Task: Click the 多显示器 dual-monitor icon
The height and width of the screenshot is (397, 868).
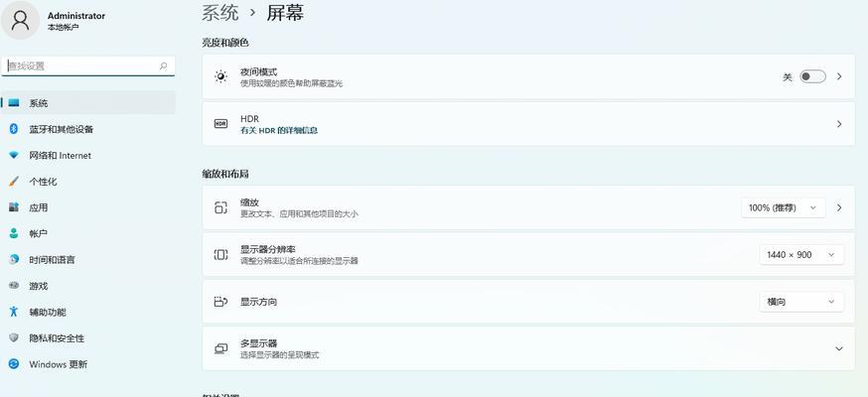Action: pyautogui.click(x=220, y=348)
